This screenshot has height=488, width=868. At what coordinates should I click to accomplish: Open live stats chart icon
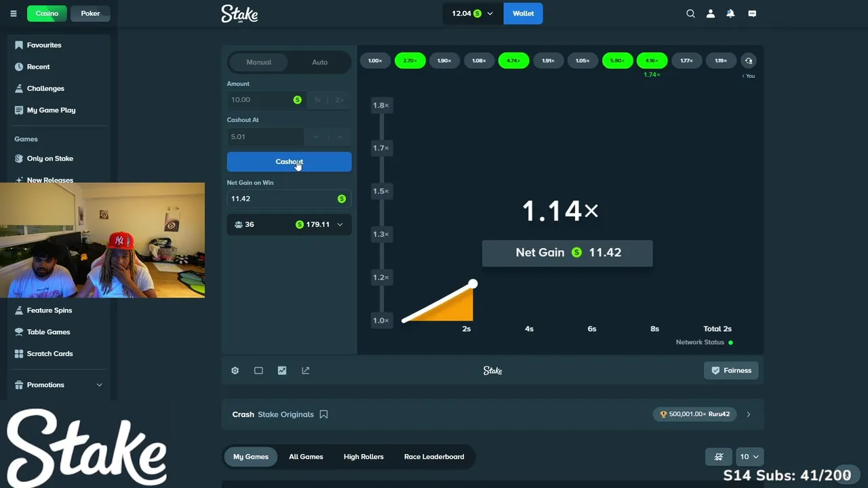click(x=282, y=371)
